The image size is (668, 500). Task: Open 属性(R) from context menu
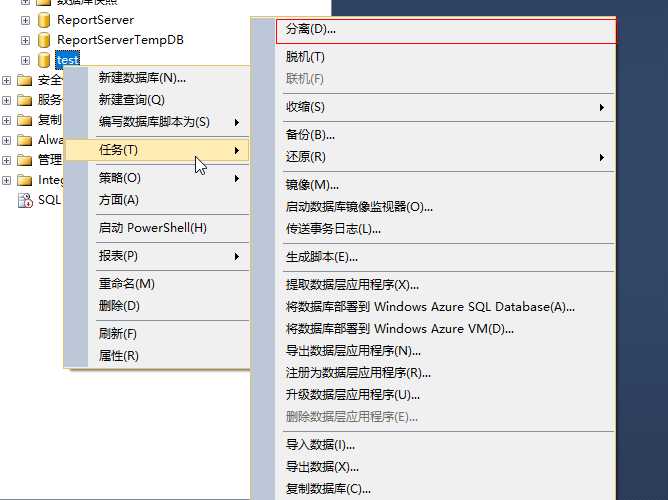[157, 356]
